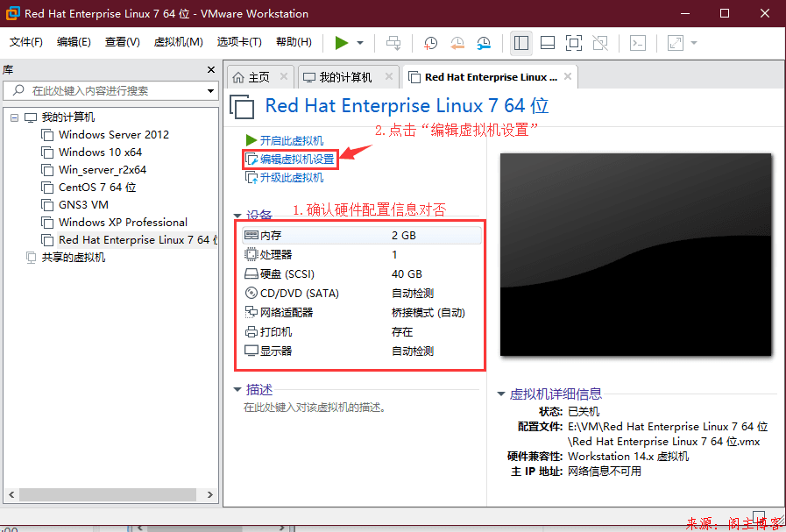Click the stretch guest display icon
Image resolution: width=786 pixels, height=532 pixels.
tap(676, 43)
